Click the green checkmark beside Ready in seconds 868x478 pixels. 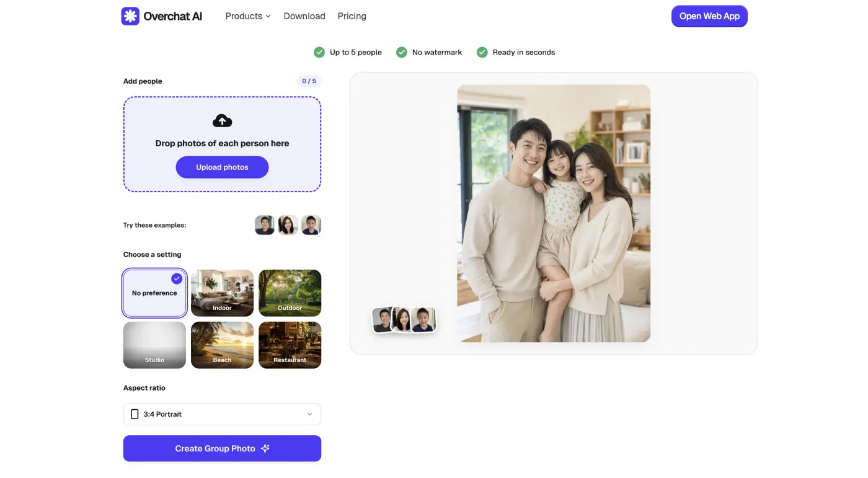tap(482, 52)
